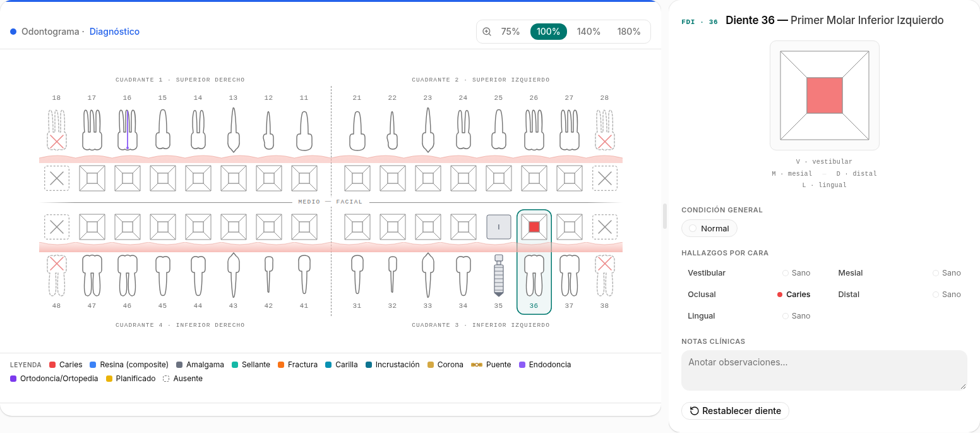This screenshot has height=433, width=980.
Task: Switch zoom to 140%
Action: [589, 32]
